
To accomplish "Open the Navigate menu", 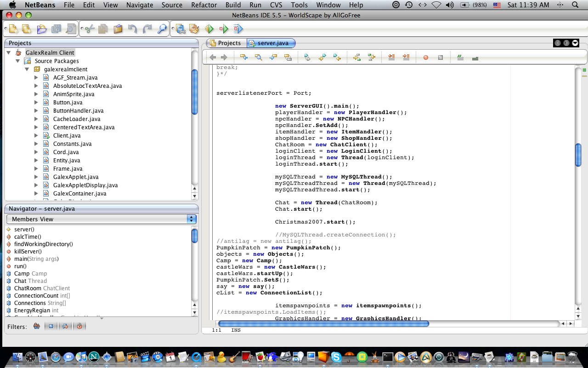I will 140,5.
